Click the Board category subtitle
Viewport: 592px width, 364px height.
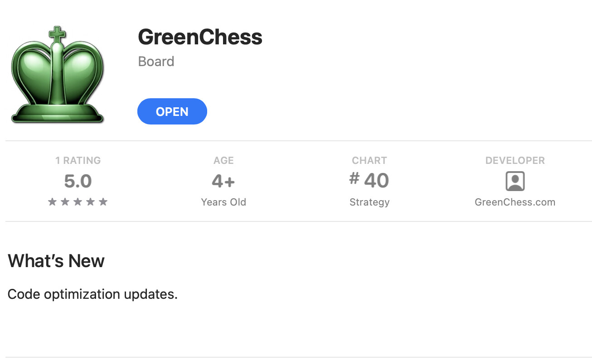[x=156, y=62]
